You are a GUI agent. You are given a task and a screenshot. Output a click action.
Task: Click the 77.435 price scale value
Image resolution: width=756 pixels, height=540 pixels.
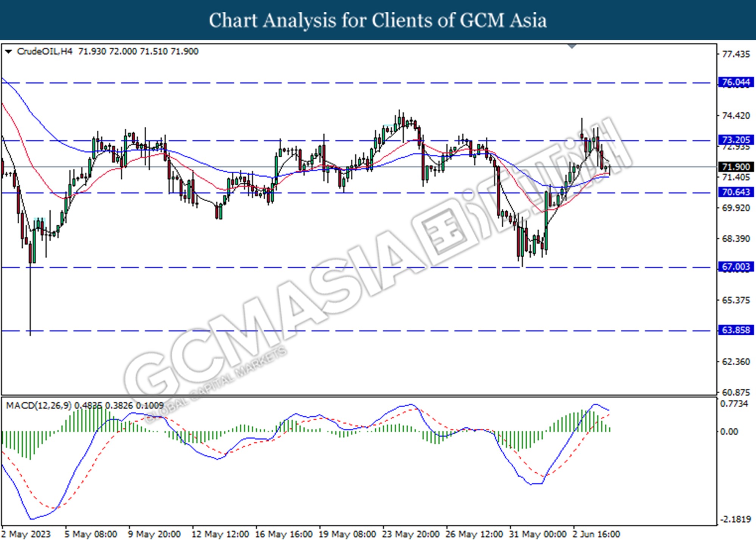click(x=736, y=54)
